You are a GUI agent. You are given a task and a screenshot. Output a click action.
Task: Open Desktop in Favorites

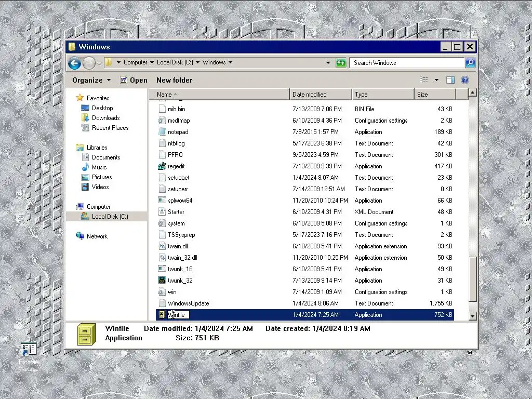[102, 108]
